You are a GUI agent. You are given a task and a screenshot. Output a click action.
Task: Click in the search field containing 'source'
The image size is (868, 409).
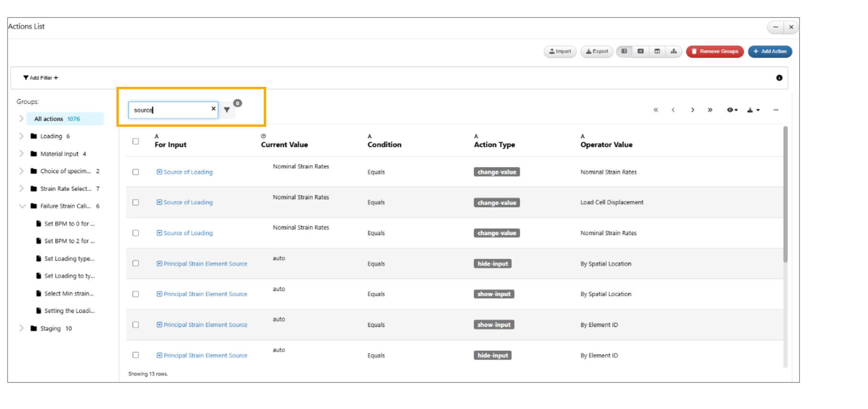[x=169, y=110]
